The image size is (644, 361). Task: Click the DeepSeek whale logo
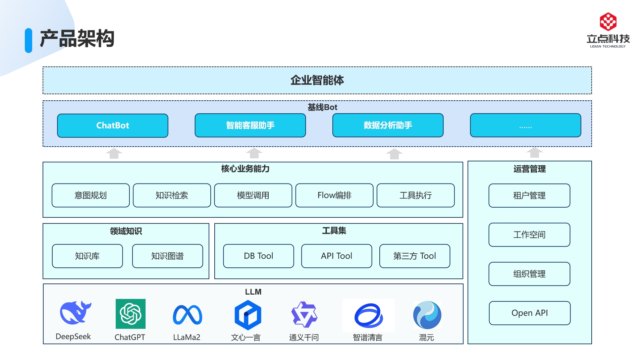(75, 312)
